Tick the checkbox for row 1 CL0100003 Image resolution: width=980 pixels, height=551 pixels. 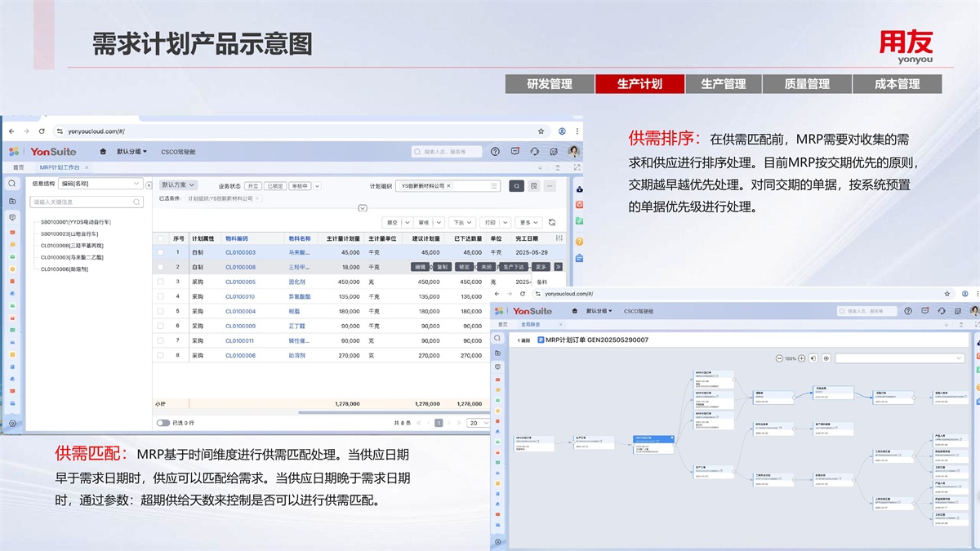click(x=161, y=253)
